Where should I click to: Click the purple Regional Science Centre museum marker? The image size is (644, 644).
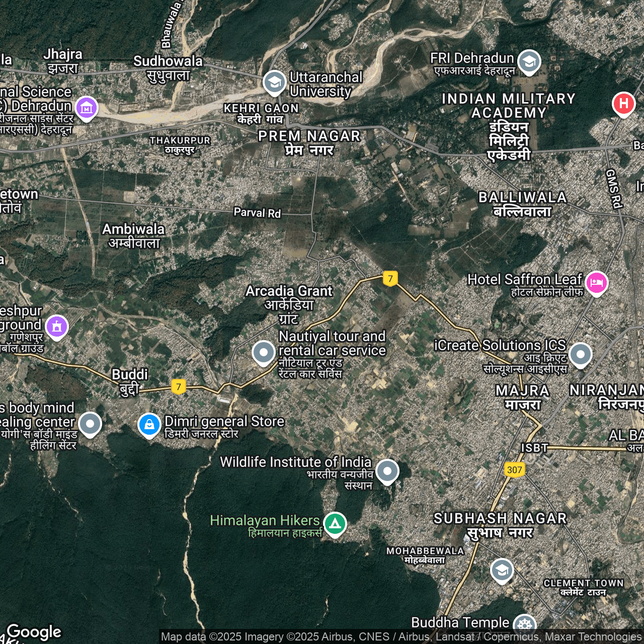pos(87,108)
